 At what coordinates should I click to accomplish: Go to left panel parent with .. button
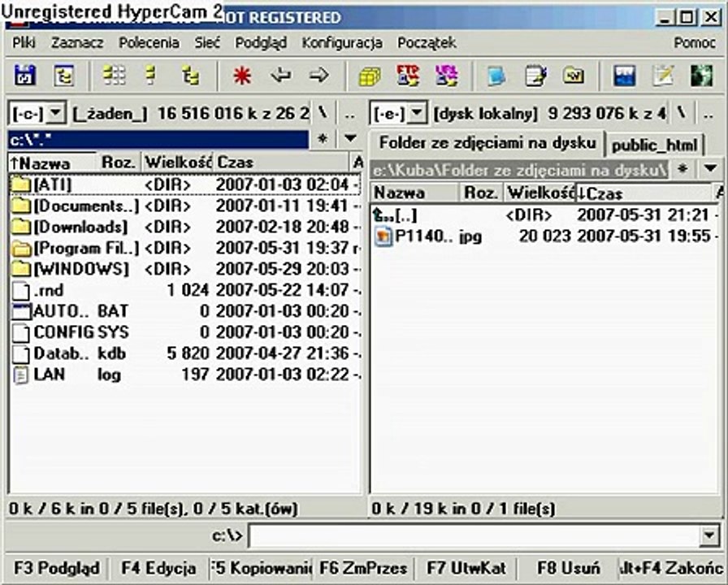[350, 113]
